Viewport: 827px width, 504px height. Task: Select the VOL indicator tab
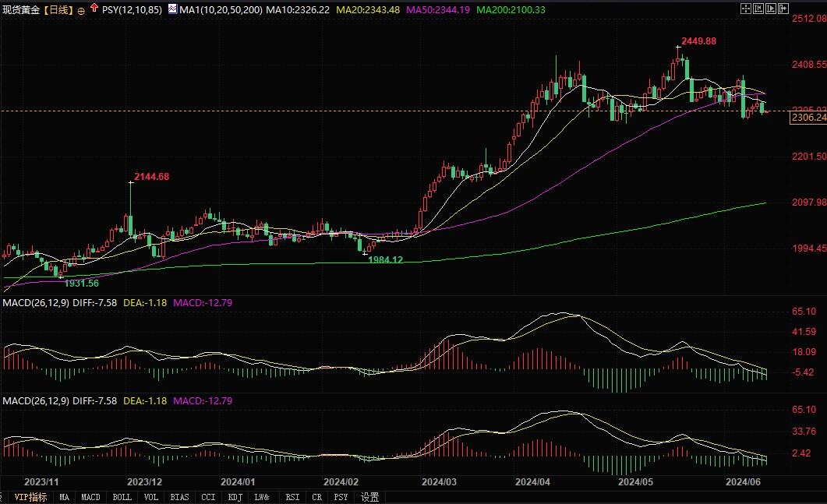click(151, 497)
